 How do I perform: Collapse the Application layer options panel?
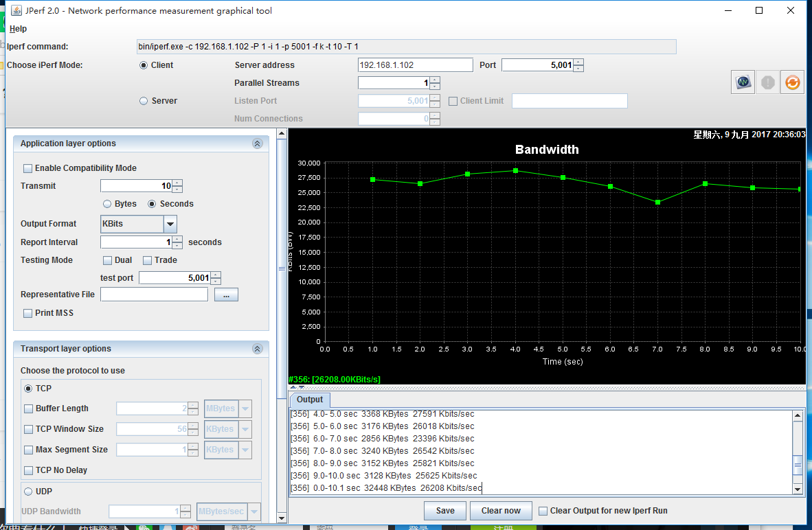coord(258,143)
